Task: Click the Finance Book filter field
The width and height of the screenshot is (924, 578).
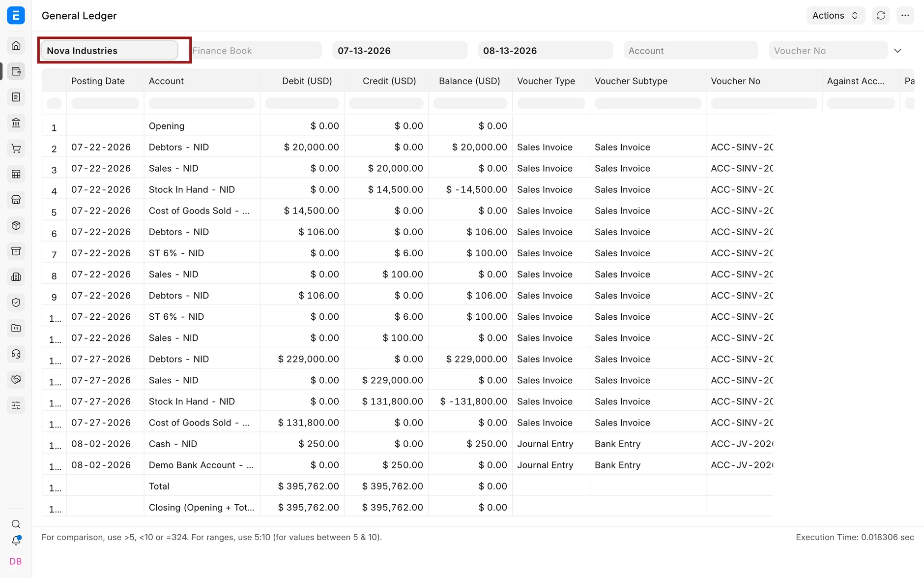Action: [x=255, y=51]
